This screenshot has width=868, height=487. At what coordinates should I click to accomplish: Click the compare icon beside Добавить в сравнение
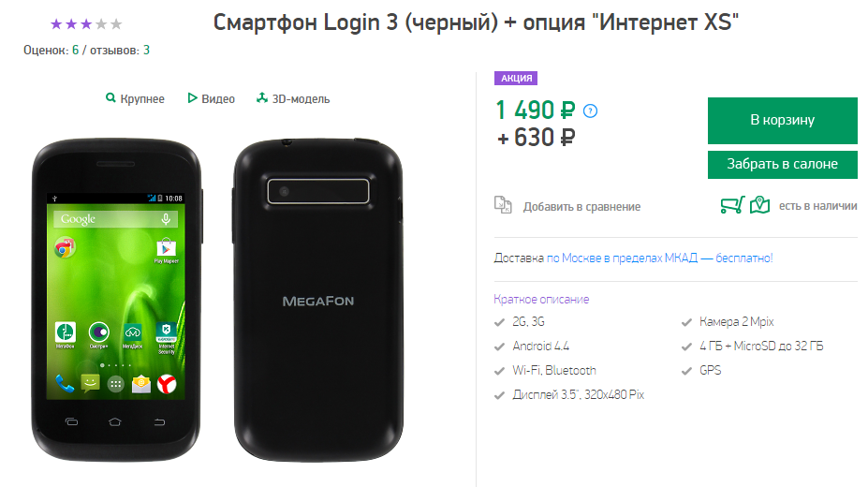point(504,205)
